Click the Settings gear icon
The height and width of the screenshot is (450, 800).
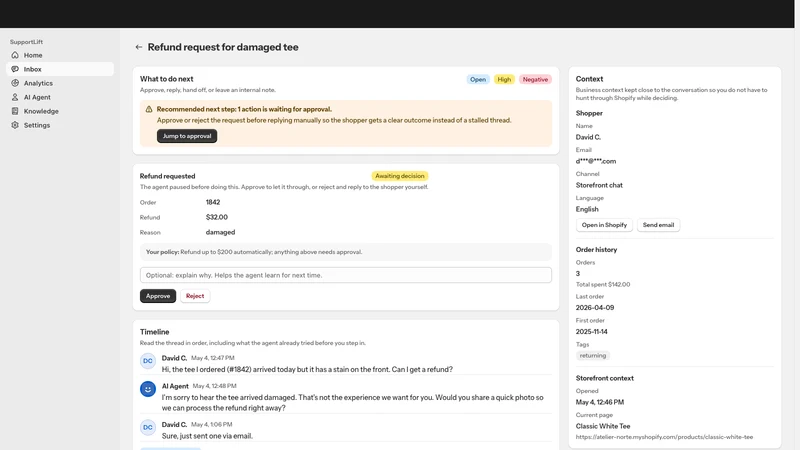[15, 125]
